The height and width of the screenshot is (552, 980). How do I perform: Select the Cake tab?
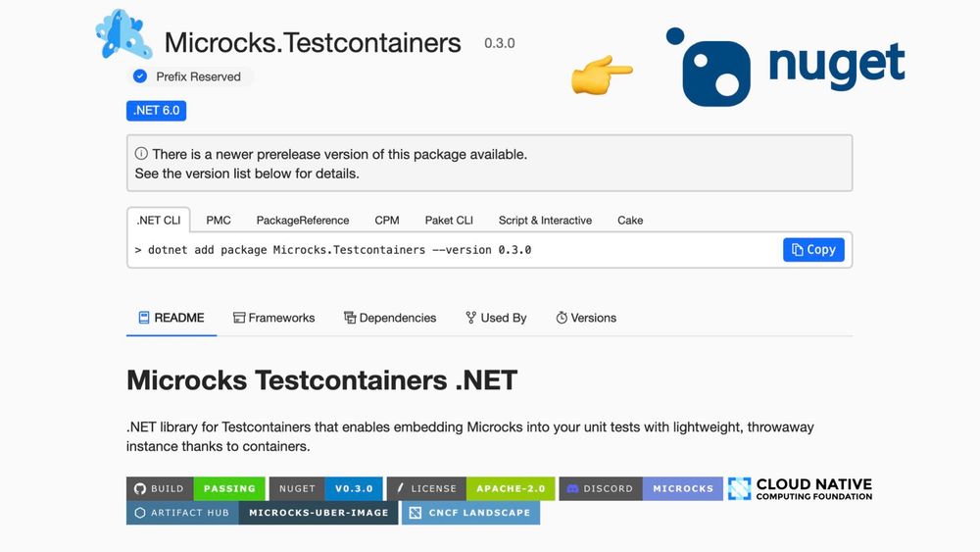click(630, 220)
